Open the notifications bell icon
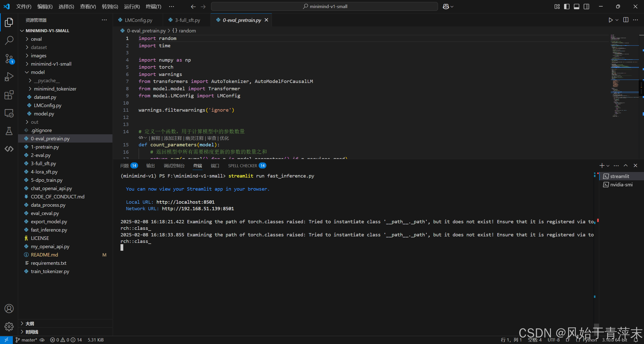644x344 pixels. tap(636, 340)
